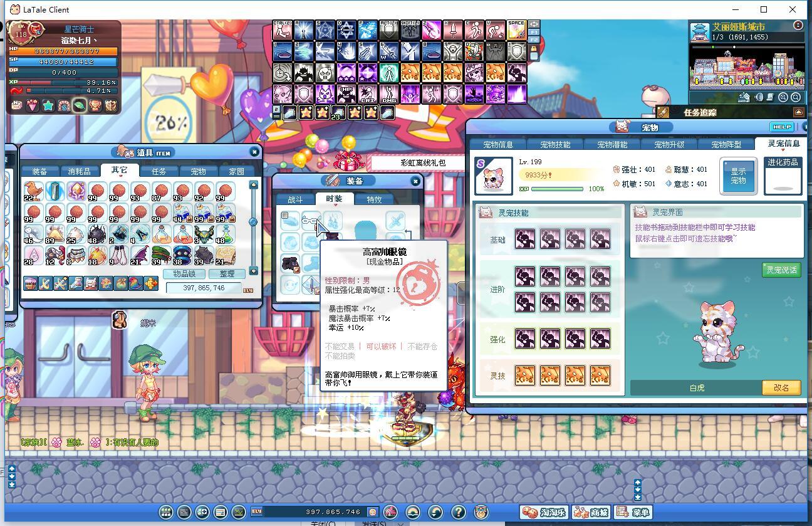Open the HELP button in pet window

[781, 127]
